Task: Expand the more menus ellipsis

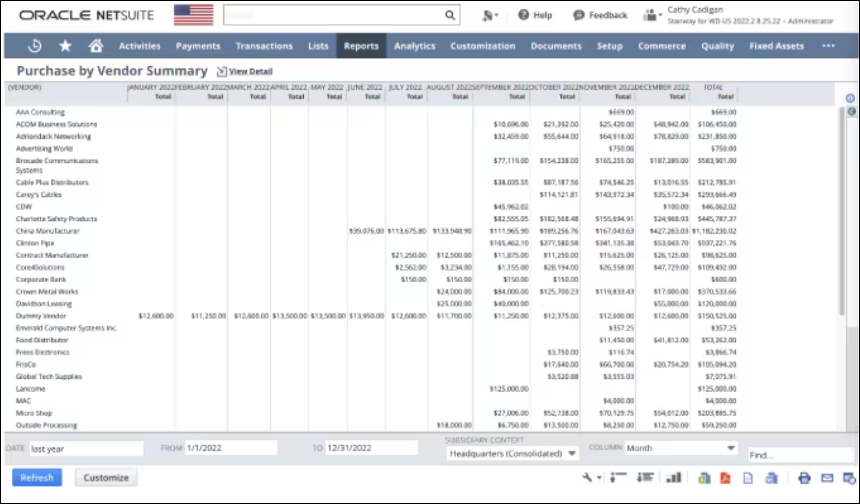Action: (828, 46)
